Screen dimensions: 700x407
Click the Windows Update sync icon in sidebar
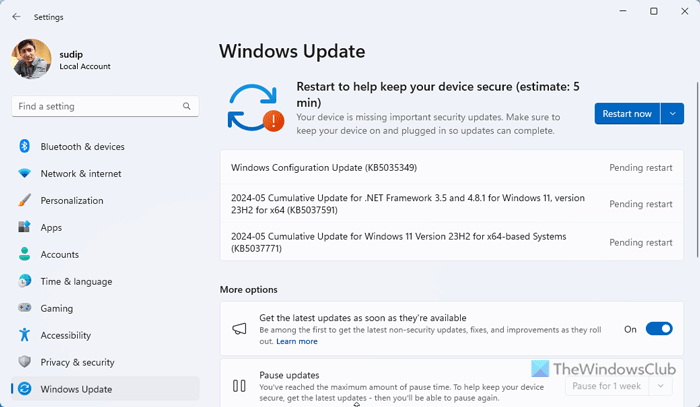tap(25, 389)
